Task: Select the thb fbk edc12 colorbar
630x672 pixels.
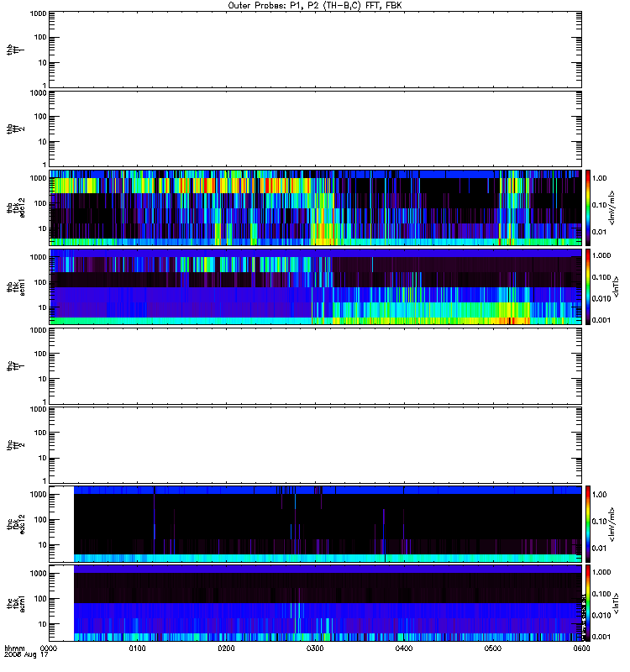Action: click(x=588, y=207)
